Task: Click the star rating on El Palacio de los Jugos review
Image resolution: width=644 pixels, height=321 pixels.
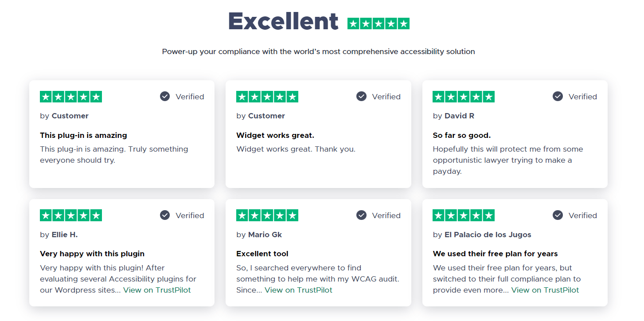Action: pyautogui.click(x=463, y=215)
